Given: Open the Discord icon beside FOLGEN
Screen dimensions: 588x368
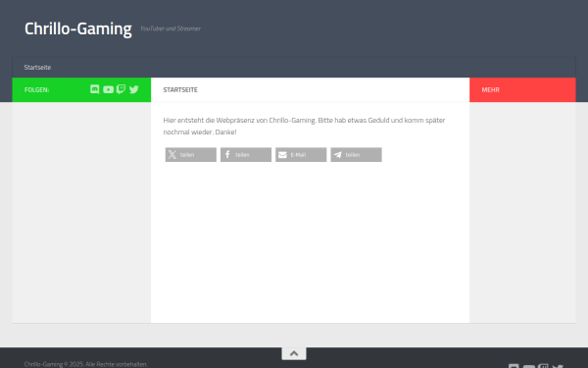Looking at the screenshot, I should coord(95,89).
